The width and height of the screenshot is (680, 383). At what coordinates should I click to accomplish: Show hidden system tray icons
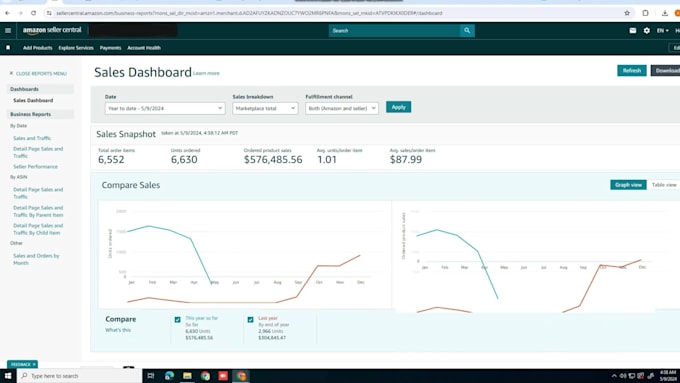pyautogui.click(x=614, y=376)
